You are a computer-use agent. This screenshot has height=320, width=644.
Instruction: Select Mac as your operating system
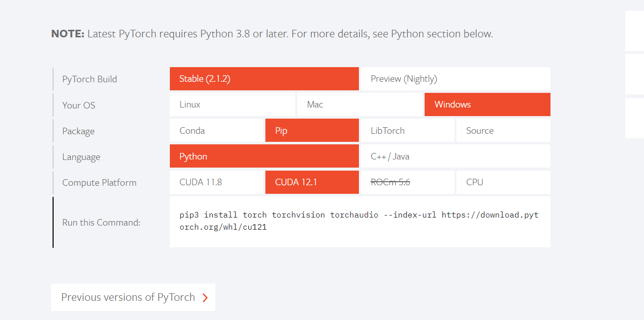point(360,104)
